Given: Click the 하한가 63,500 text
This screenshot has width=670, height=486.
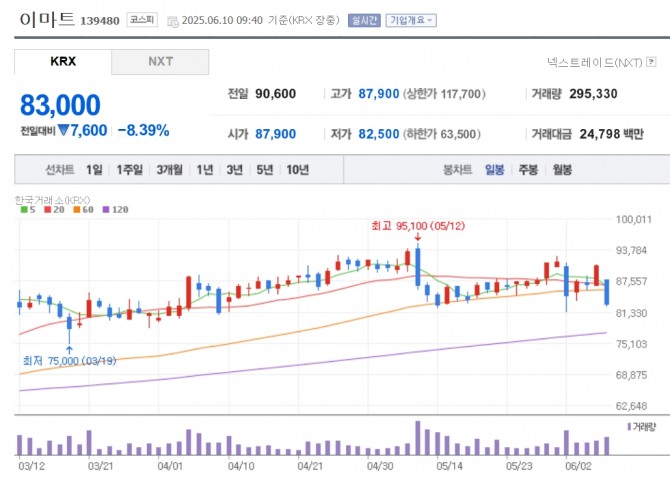Looking at the screenshot, I should 442,134.
